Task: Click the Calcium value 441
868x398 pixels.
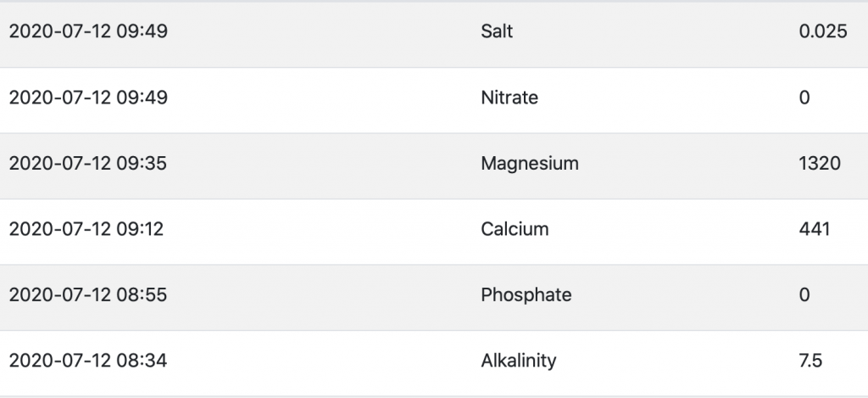Action: (x=814, y=229)
